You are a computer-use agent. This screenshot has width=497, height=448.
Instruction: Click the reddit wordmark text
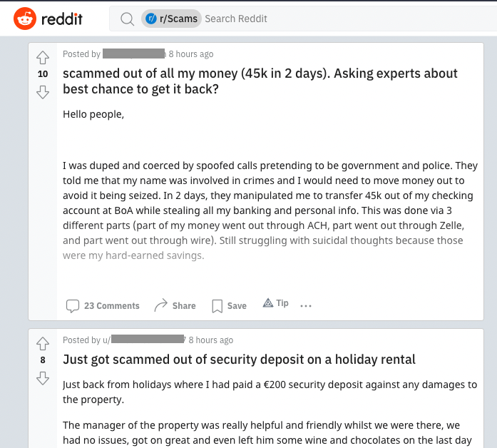click(62, 19)
